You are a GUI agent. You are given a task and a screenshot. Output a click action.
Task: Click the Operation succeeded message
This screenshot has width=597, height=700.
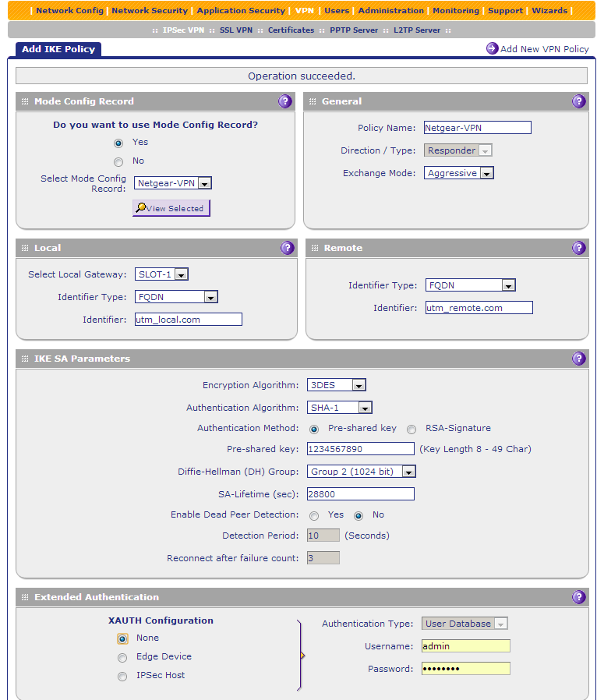tap(302, 76)
